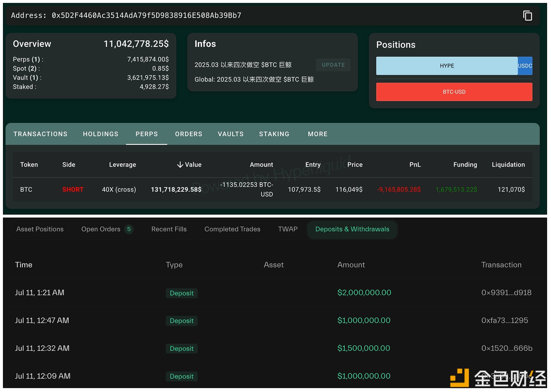
Task: Open the TWAP tab
Action: pyautogui.click(x=288, y=229)
